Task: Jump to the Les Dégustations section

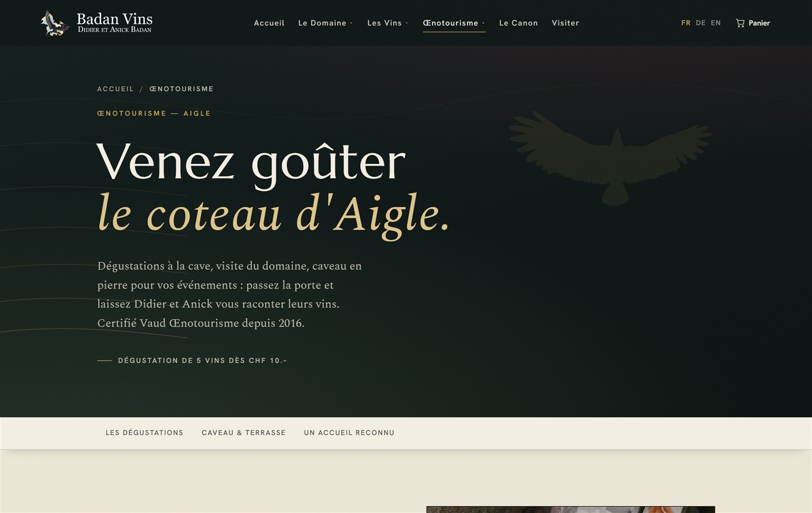Action: (144, 433)
